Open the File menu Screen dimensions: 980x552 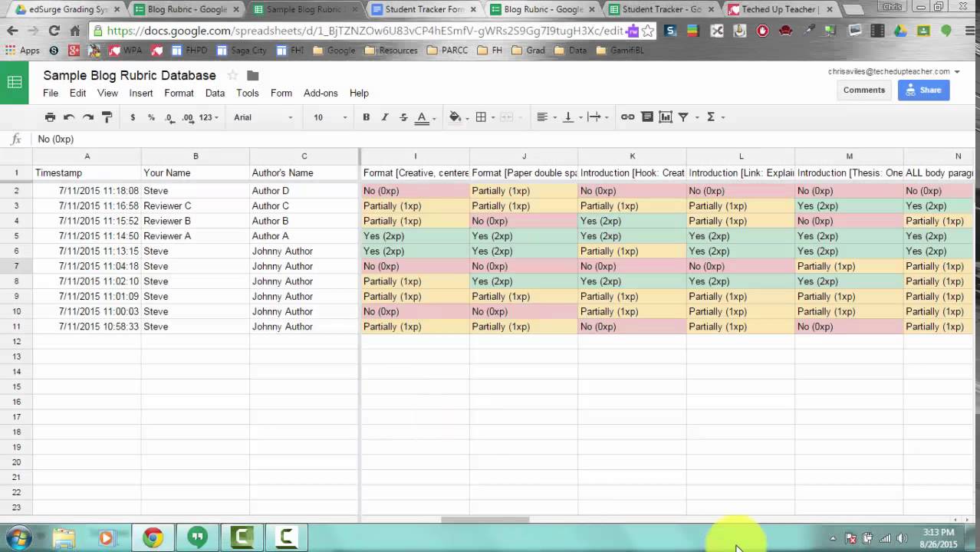pyautogui.click(x=51, y=93)
